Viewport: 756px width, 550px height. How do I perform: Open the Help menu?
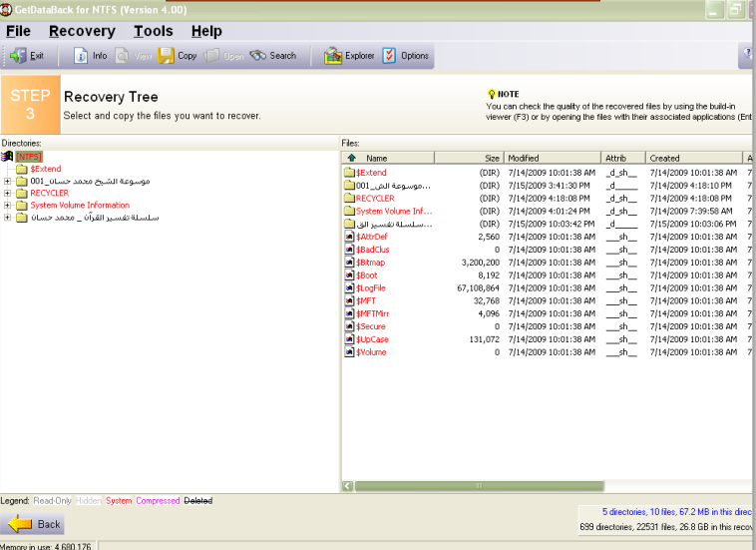(206, 31)
